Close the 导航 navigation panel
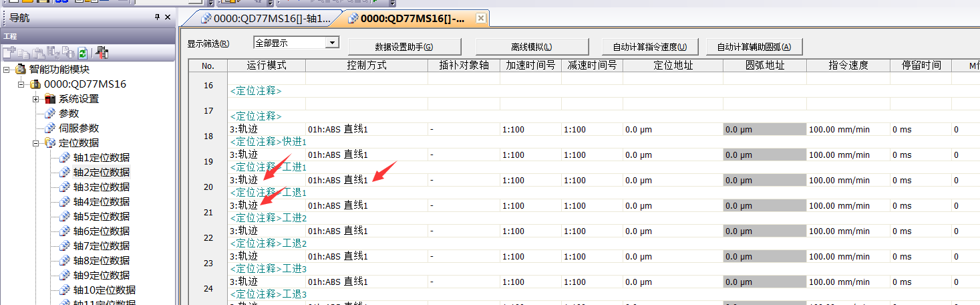980x305 pixels. pyautogui.click(x=167, y=17)
